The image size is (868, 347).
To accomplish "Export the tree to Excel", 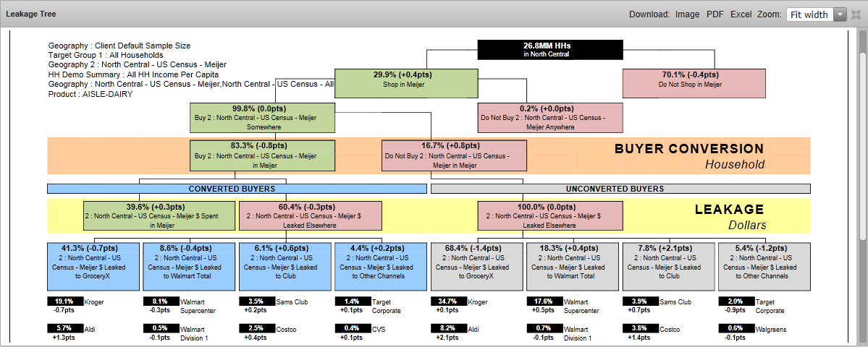I will 741,14.
